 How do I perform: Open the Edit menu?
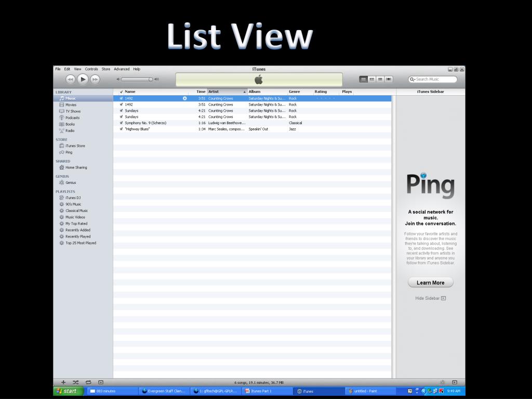(67, 69)
